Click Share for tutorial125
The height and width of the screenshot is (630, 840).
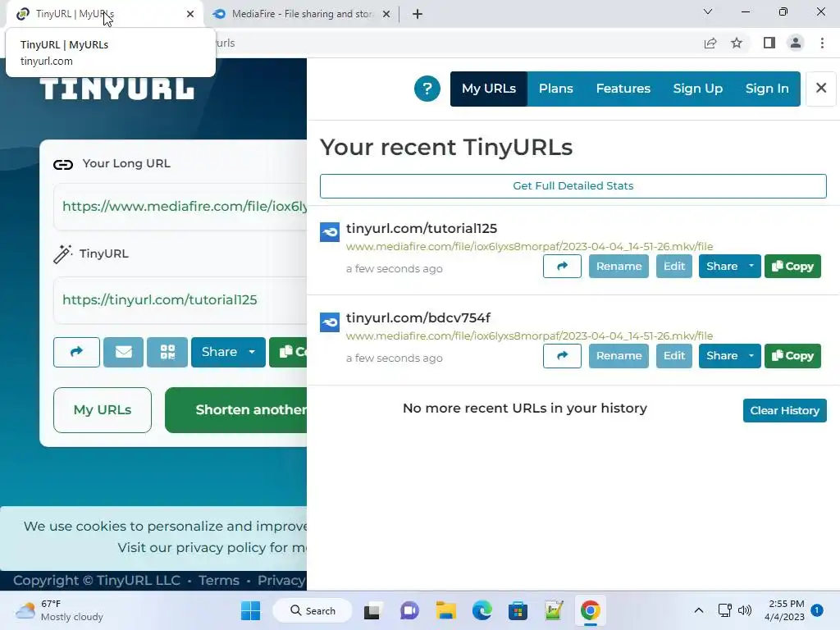click(x=721, y=267)
